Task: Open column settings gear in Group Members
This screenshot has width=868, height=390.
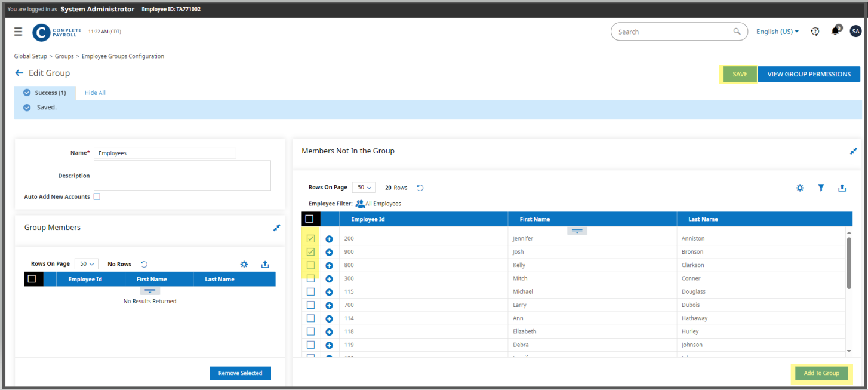Action: pos(244,264)
